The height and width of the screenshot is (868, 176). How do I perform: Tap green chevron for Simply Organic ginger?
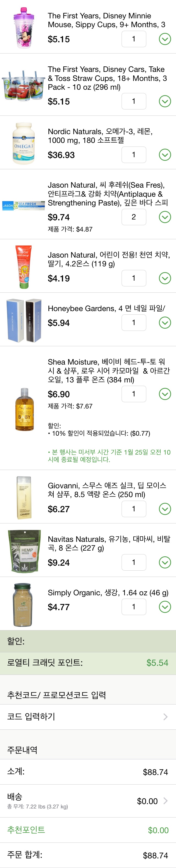(x=164, y=607)
